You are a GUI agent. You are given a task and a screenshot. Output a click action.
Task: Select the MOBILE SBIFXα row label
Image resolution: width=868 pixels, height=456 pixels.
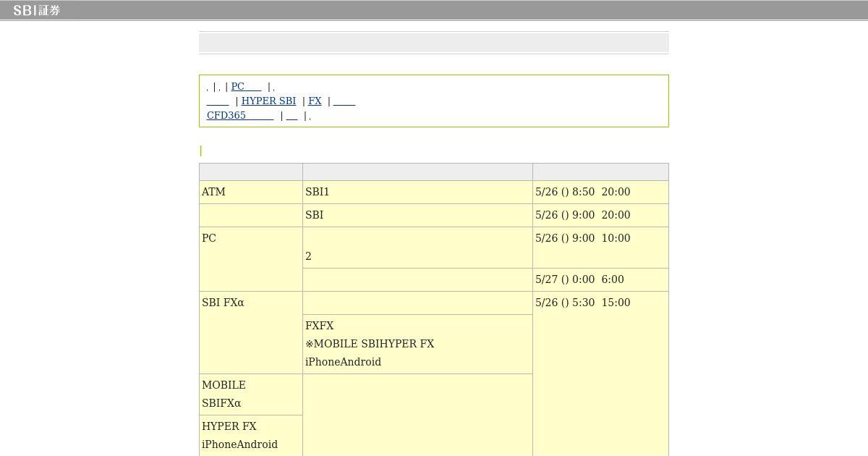[x=251, y=394]
